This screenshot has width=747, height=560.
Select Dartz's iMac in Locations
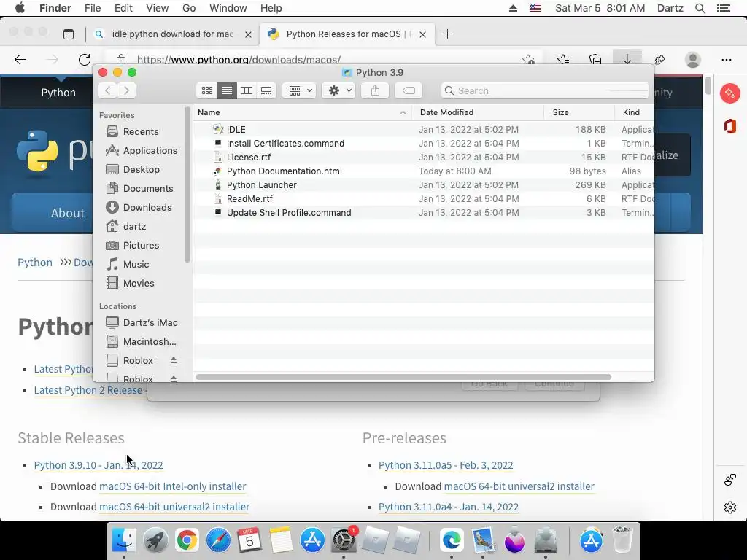(142, 322)
